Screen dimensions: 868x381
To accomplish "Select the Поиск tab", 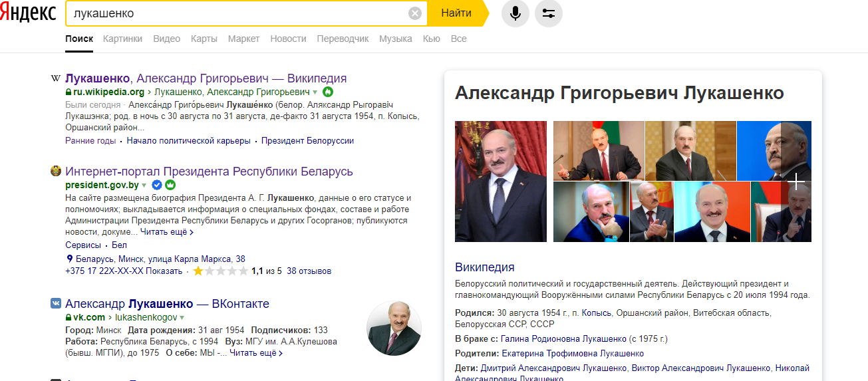I will (x=79, y=39).
